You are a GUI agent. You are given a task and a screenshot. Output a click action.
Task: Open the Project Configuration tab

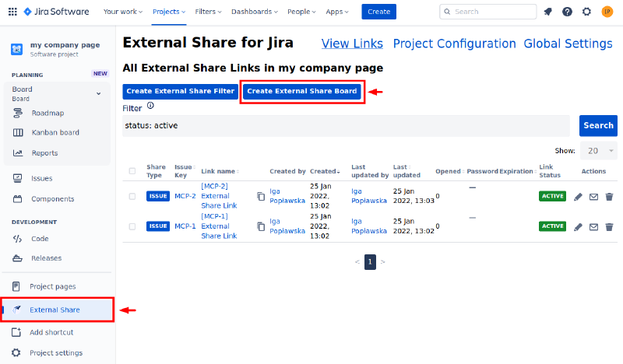(x=454, y=44)
